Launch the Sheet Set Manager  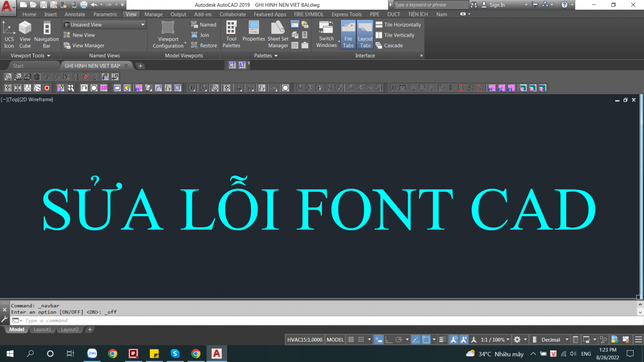tap(278, 34)
